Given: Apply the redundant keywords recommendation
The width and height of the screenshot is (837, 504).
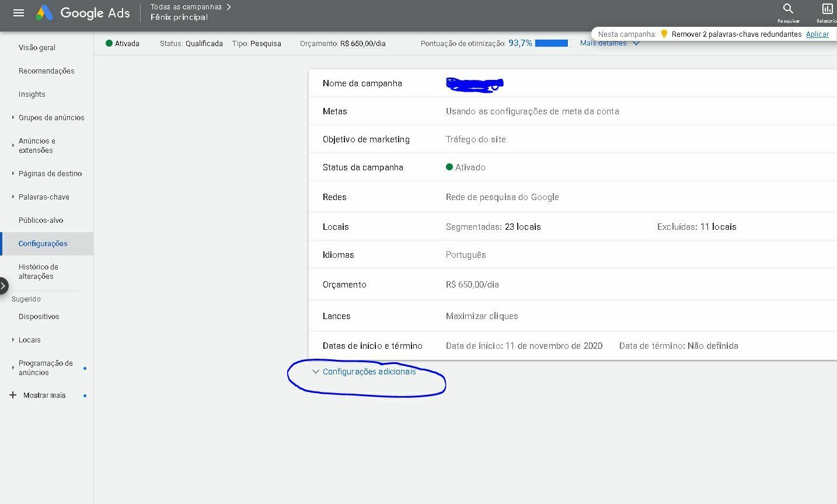Looking at the screenshot, I should tap(817, 34).
